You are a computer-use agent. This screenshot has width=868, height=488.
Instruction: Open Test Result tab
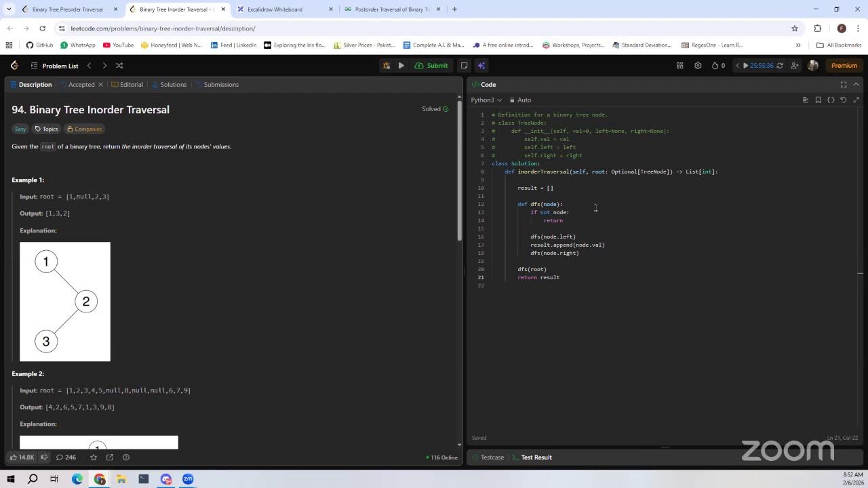pyautogui.click(x=532, y=457)
